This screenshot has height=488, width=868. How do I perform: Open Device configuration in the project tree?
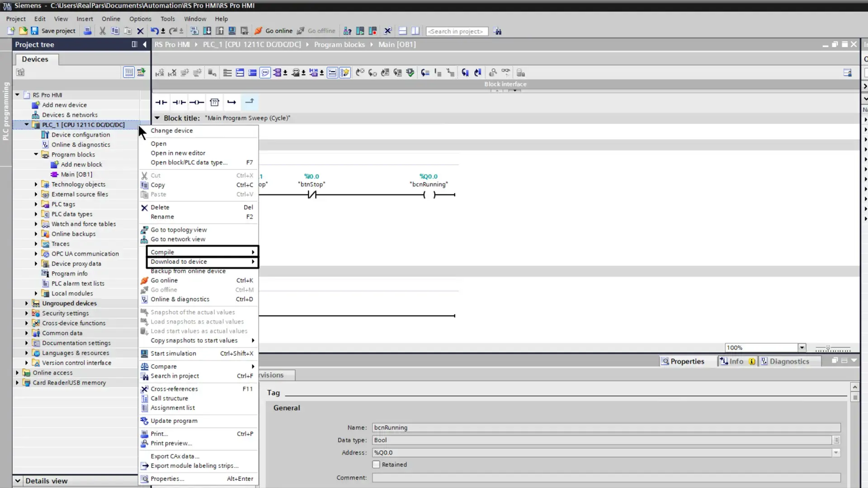(x=80, y=135)
